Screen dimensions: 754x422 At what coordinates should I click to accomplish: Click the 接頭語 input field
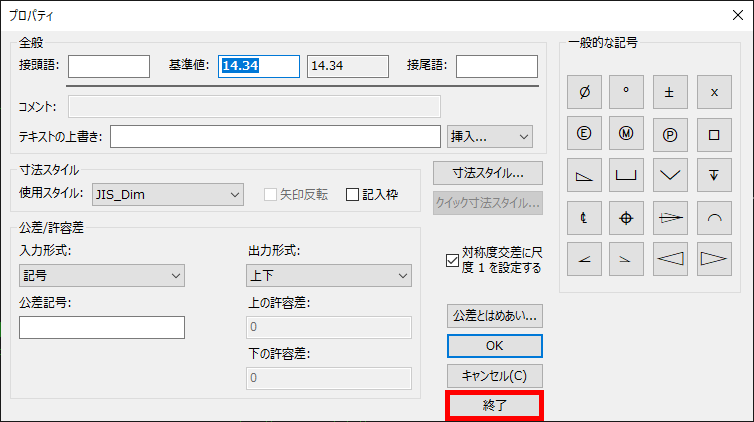tap(108, 66)
